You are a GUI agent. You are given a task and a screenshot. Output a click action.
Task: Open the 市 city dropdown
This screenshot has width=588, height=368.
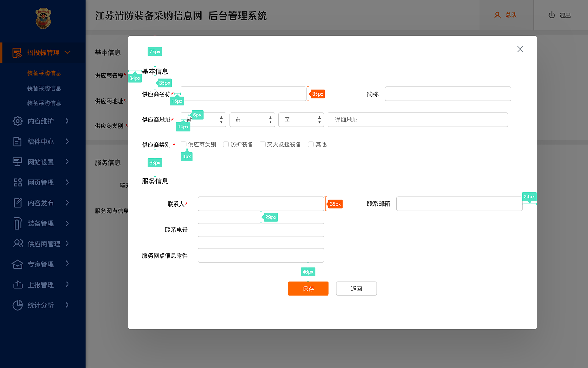click(252, 119)
